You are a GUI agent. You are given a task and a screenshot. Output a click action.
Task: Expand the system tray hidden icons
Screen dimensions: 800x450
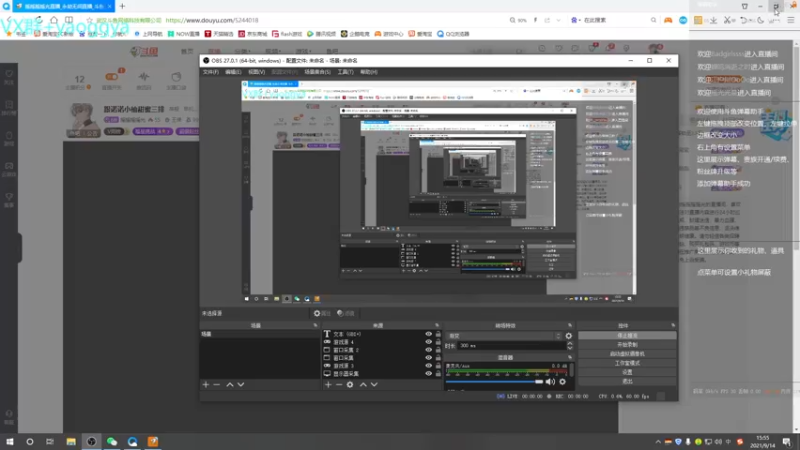click(x=658, y=442)
